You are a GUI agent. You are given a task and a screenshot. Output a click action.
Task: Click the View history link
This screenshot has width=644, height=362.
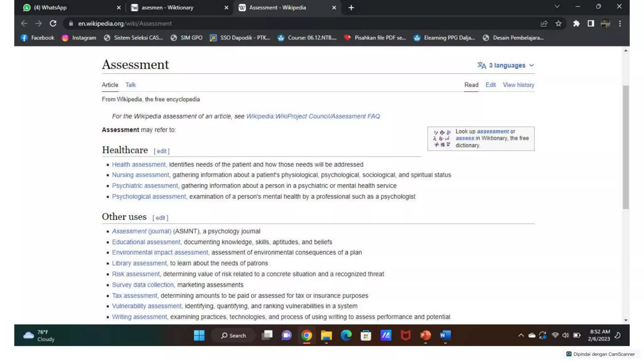point(518,85)
